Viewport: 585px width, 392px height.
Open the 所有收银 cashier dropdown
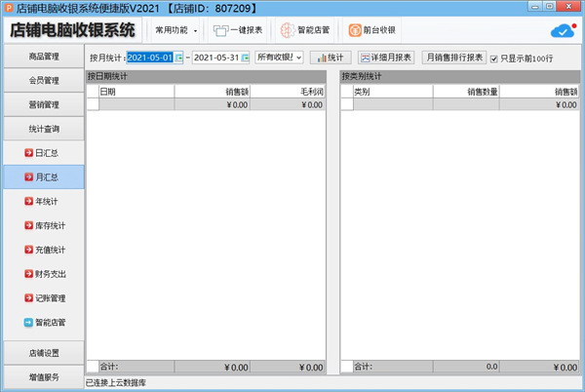tap(279, 58)
